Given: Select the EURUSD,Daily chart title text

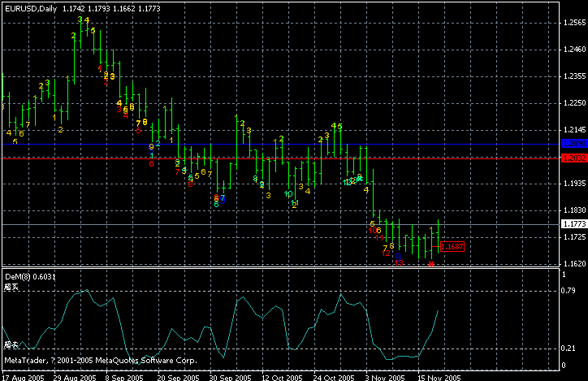Looking at the screenshot, I should [31, 9].
